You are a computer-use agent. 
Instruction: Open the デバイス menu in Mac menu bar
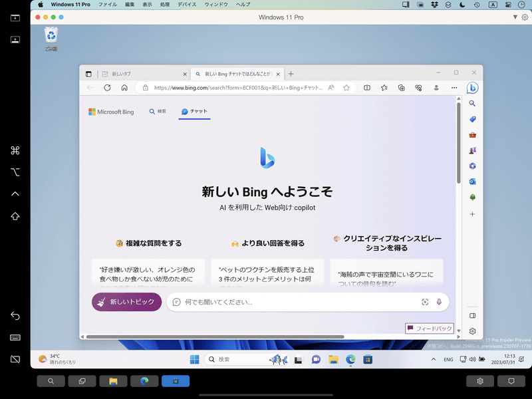[x=187, y=5]
